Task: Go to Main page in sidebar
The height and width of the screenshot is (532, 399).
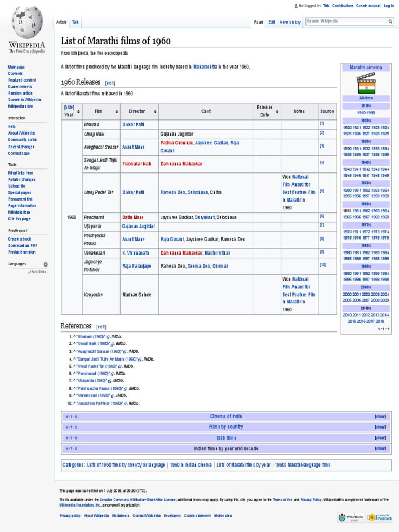Action: tap(17, 67)
